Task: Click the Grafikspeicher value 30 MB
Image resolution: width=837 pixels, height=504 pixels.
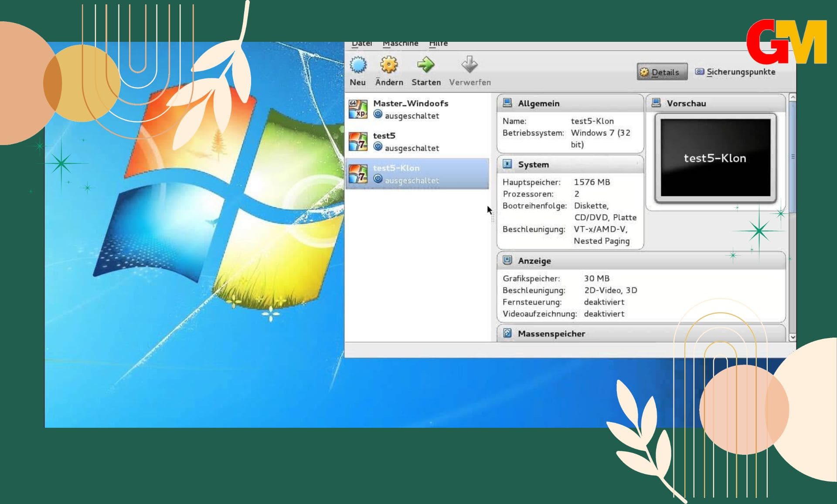Action: tap(596, 278)
